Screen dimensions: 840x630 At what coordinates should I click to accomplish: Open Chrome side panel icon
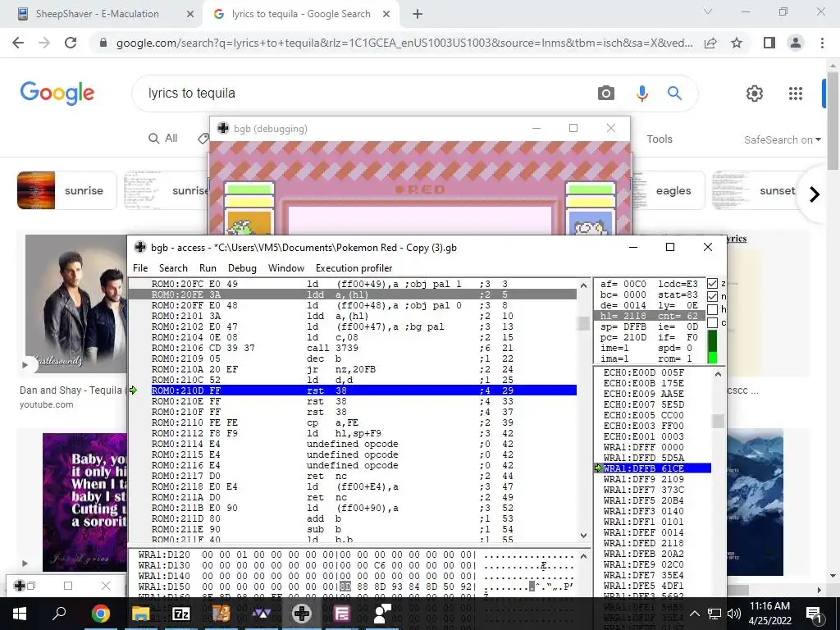pos(769,43)
